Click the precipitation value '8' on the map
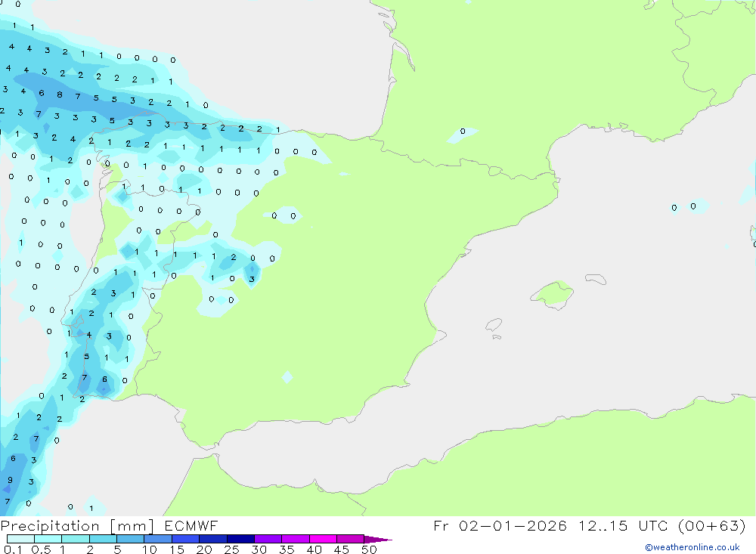 click(60, 94)
